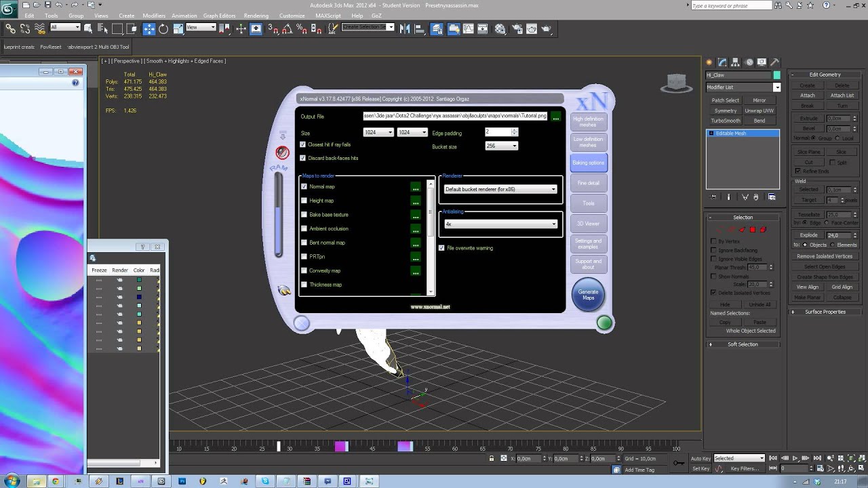Uncheck the Normal map checkbox
The image size is (868, 488).
(304, 186)
